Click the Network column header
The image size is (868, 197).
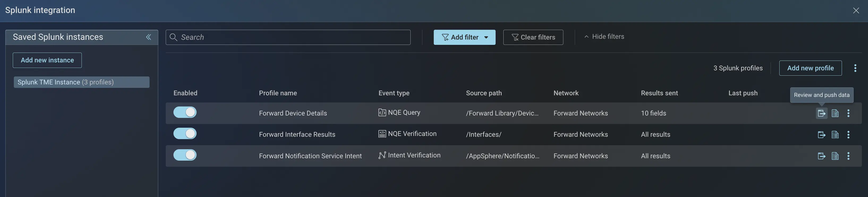pos(566,93)
